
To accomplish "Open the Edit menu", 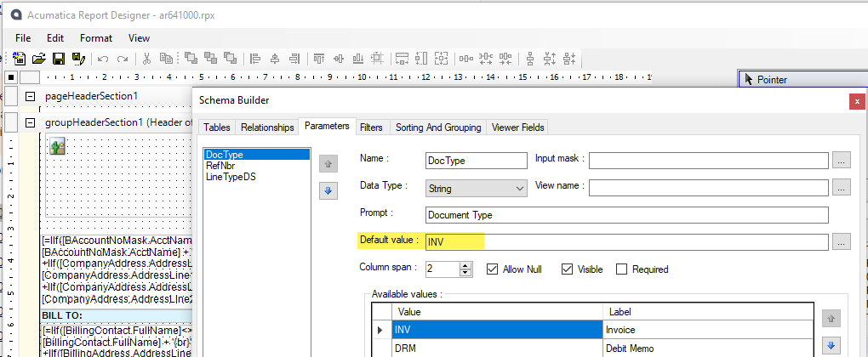I will click(x=55, y=38).
